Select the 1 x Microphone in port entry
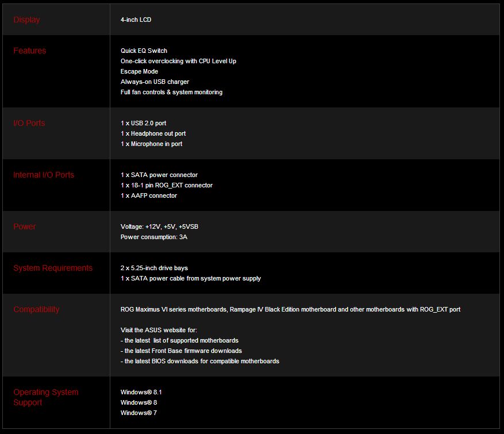 pos(151,144)
